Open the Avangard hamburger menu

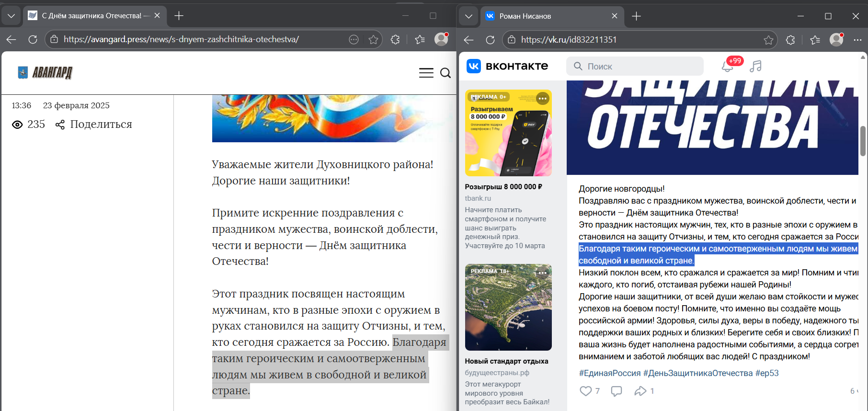[x=426, y=73]
